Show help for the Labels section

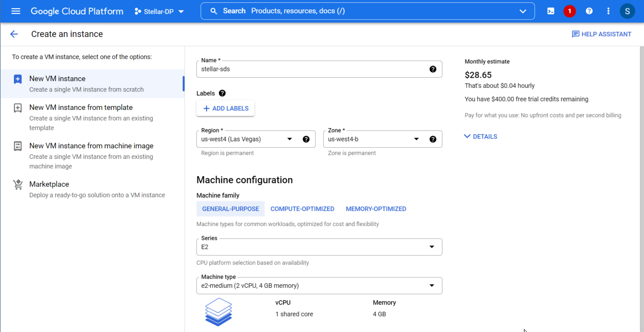(222, 94)
